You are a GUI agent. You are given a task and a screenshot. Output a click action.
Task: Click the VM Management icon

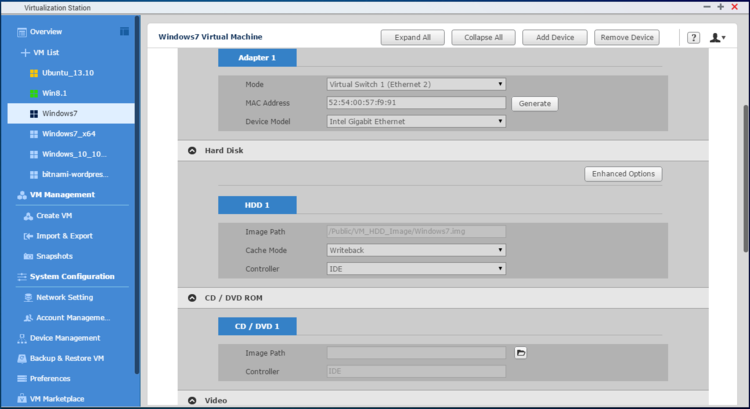[x=22, y=195]
